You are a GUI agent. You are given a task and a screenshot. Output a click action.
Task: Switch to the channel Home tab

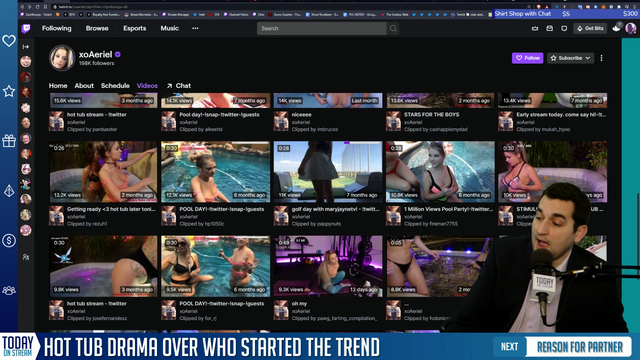(x=58, y=86)
